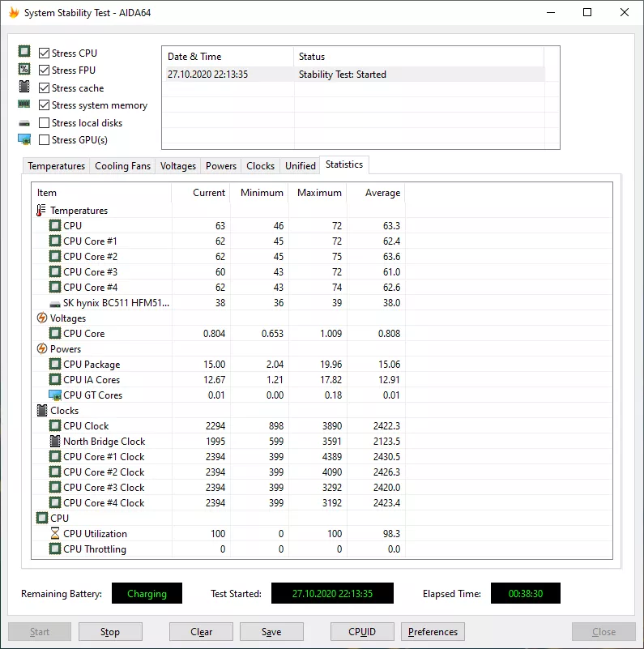Image resolution: width=644 pixels, height=649 pixels.
Task: Click the SK hynix drive icon
Action: (54, 304)
